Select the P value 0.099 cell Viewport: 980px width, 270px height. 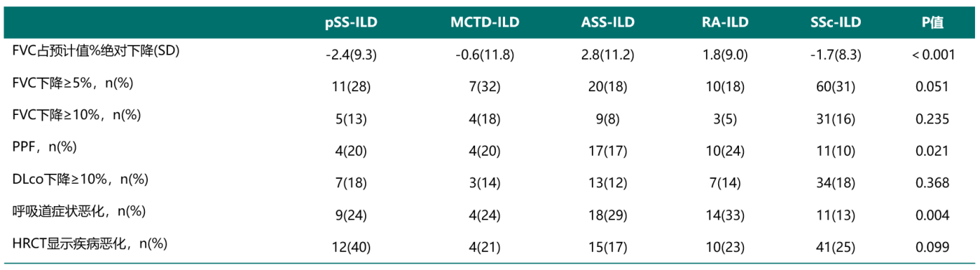click(933, 247)
